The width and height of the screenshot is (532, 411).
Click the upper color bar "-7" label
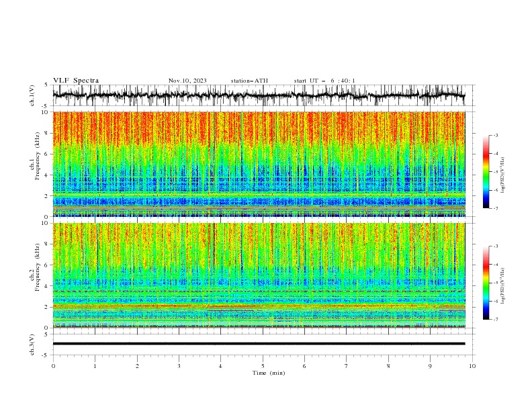pos(496,208)
